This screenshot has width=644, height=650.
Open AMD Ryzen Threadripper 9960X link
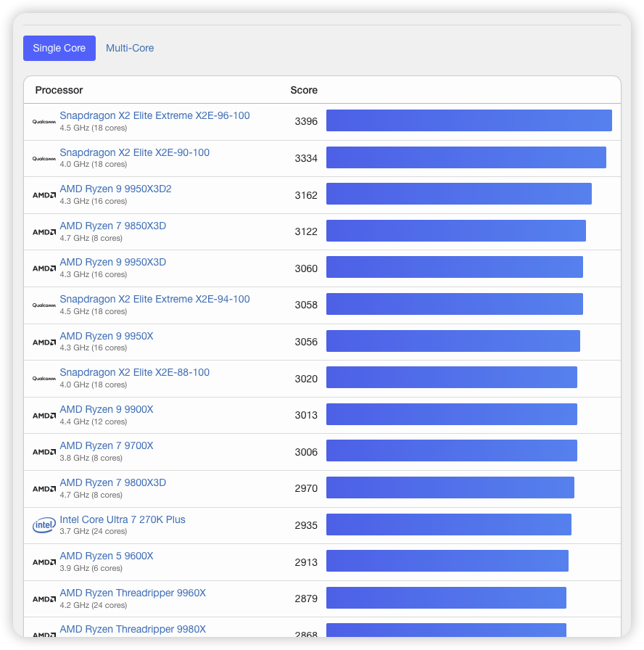[x=133, y=593]
